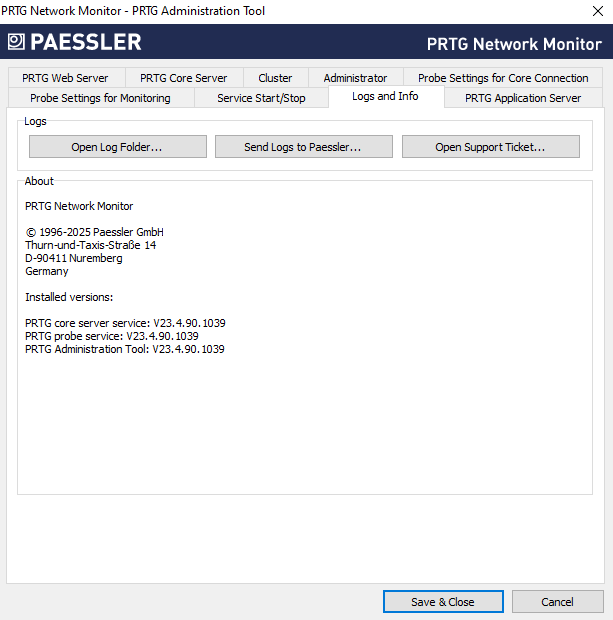Open a support ticket via button
The image size is (613, 620).
point(490,147)
